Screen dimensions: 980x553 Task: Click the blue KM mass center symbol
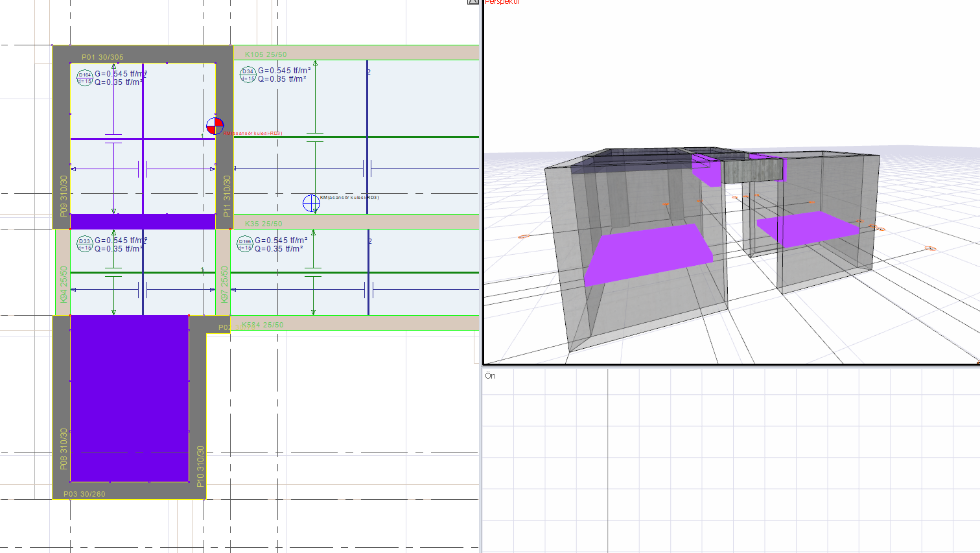311,203
